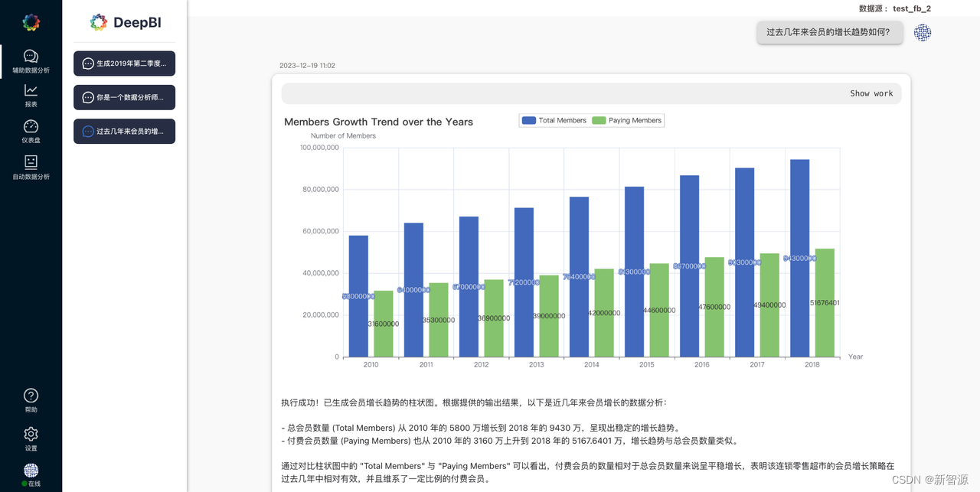Click the 2012 Paying Members green bar
The height and width of the screenshot is (492, 980).
point(494,318)
